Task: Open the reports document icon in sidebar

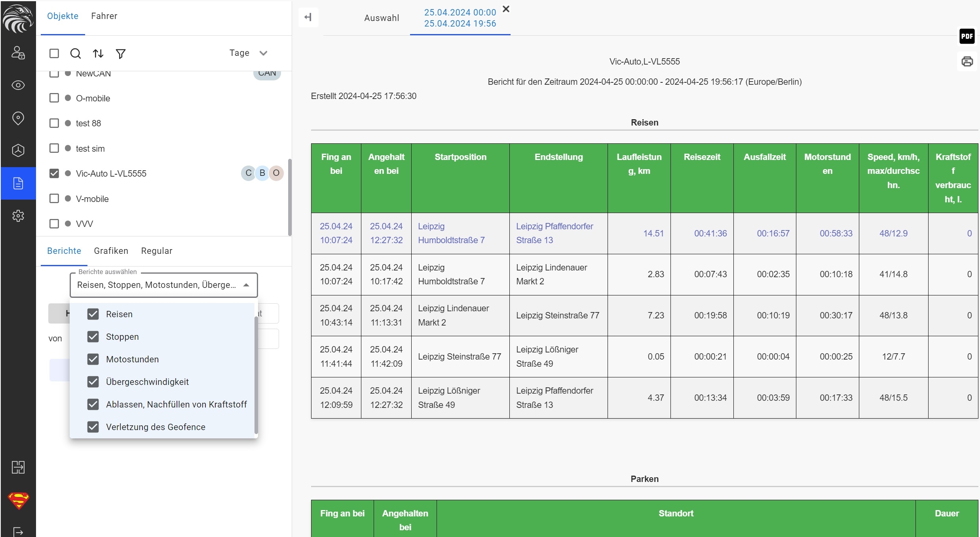Action: pos(18,183)
